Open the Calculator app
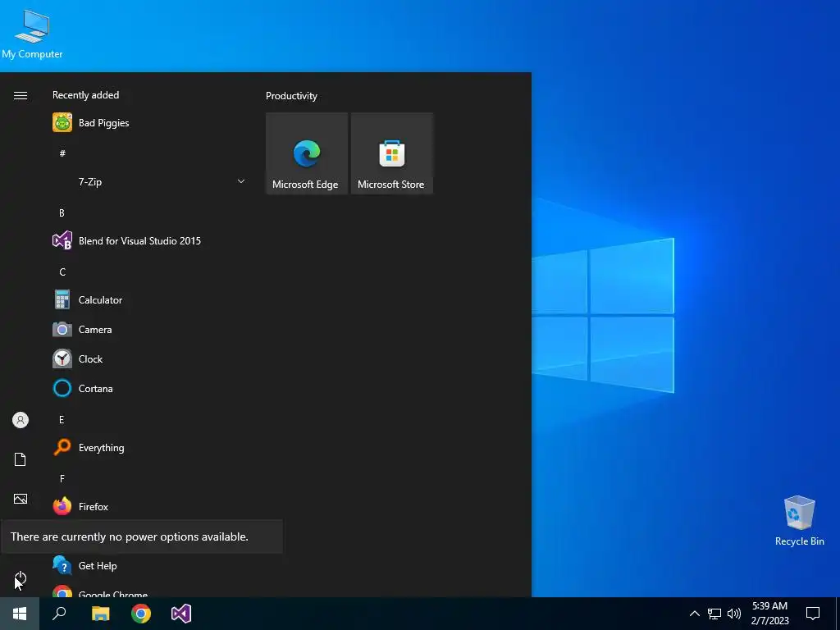Image resolution: width=840 pixels, height=630 pixels. point(149,300)
